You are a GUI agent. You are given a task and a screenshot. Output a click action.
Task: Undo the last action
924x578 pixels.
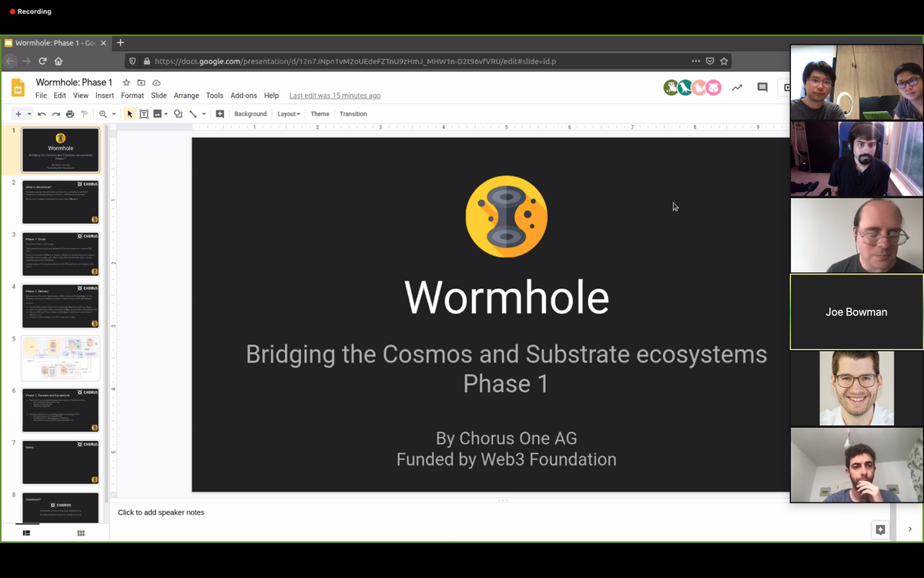pyautogui.click(x=42, y=114)
